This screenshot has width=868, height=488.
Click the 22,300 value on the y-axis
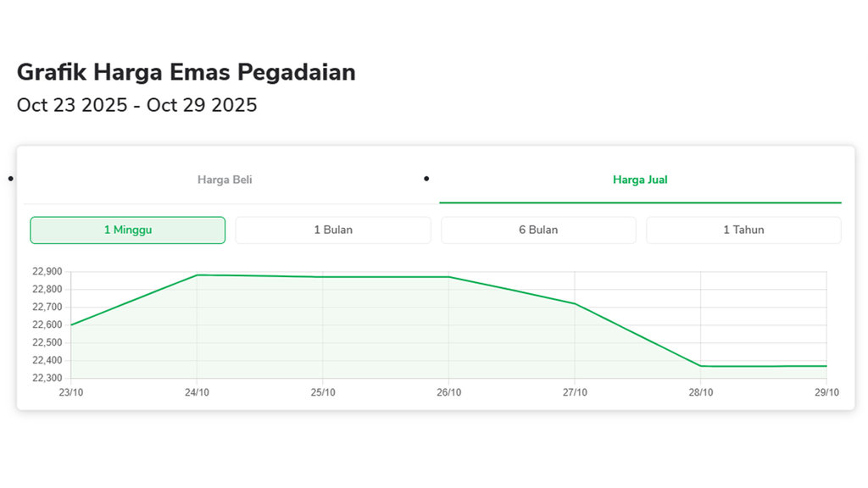47,378
